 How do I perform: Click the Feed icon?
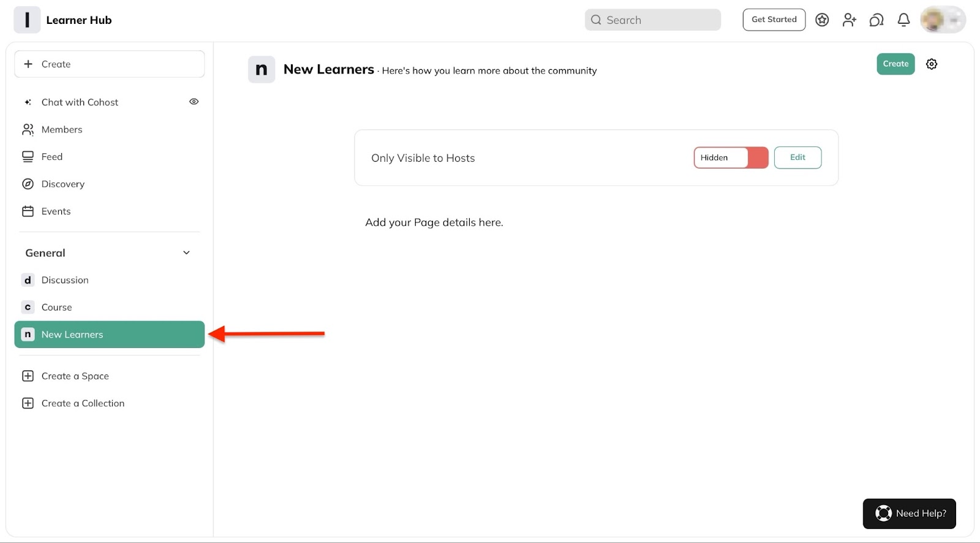pos(28,157)
